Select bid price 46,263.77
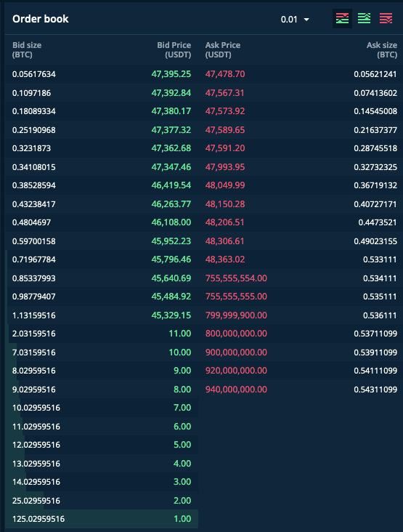The height and width of the screenshot is (532, 403). 171,204
